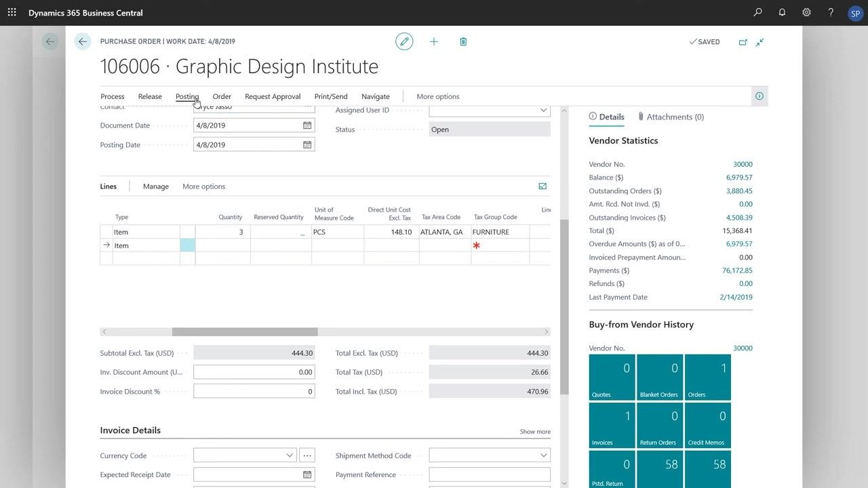The width and height of the screenshot is (868, 488).
Task: Open the help question mark
Action: [x=831, y=12]
